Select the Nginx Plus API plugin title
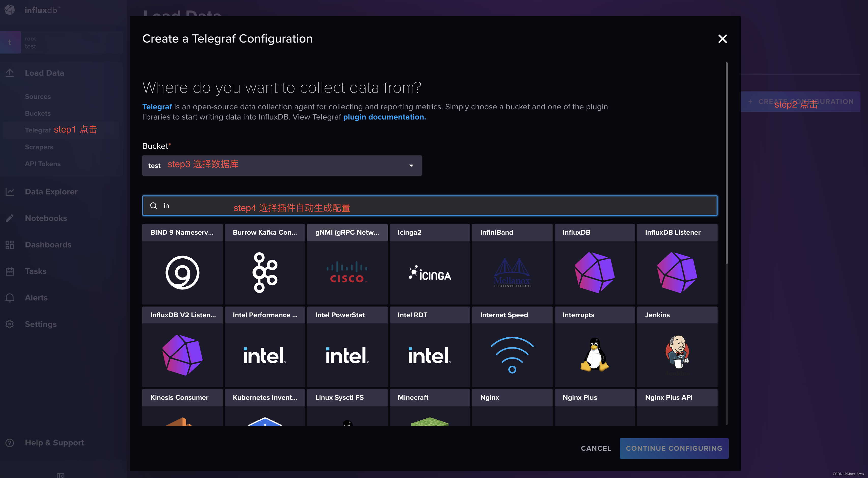 point(669,397)
